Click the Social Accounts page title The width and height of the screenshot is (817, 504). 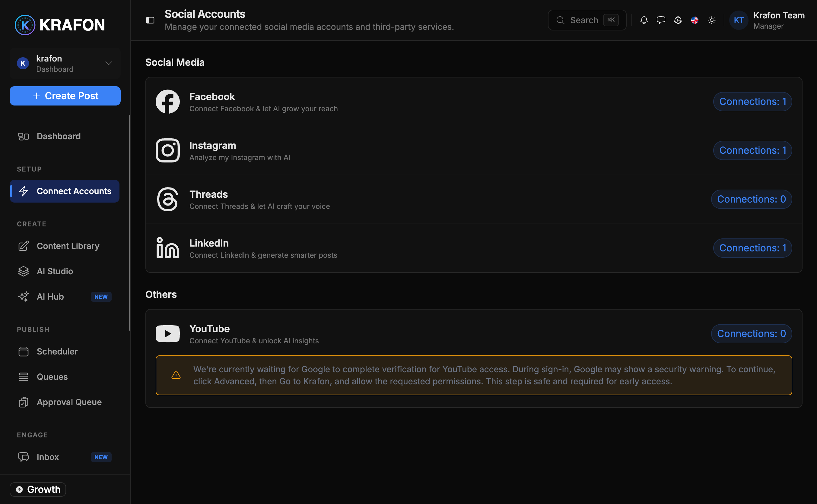(x=205, y=14)
